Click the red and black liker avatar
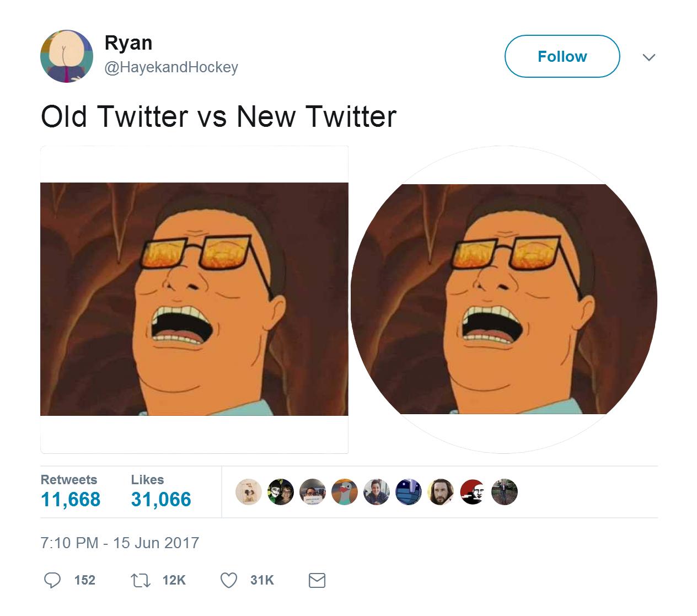Viewport: 697px width, 616px height. pyautogui.click(x=473, y=492)
